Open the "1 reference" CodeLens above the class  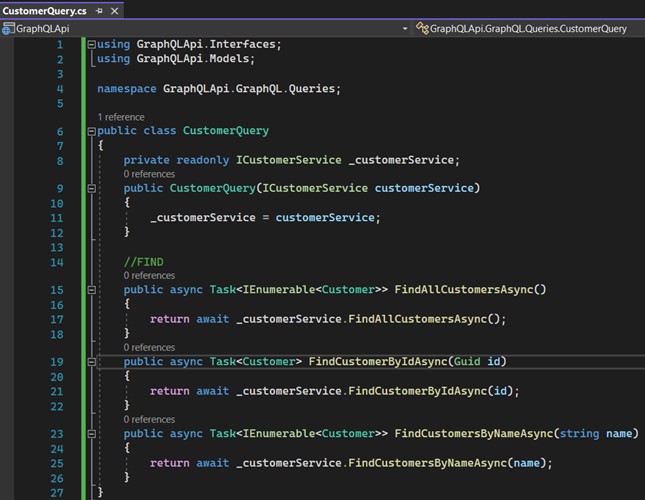click(121, 117)
